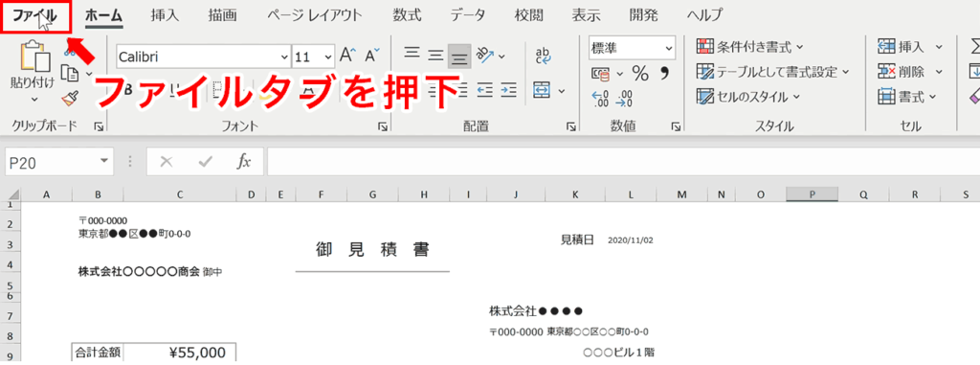980x365 pixels.
Task: Apply comma style number format
Action: (x=664, y=74)
